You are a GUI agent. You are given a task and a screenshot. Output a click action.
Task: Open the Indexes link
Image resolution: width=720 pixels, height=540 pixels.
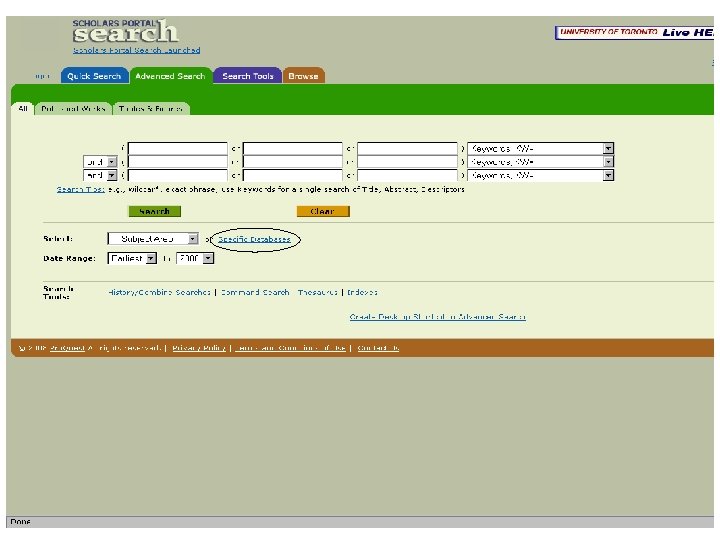pyautogui.click(x=362, y=292)
